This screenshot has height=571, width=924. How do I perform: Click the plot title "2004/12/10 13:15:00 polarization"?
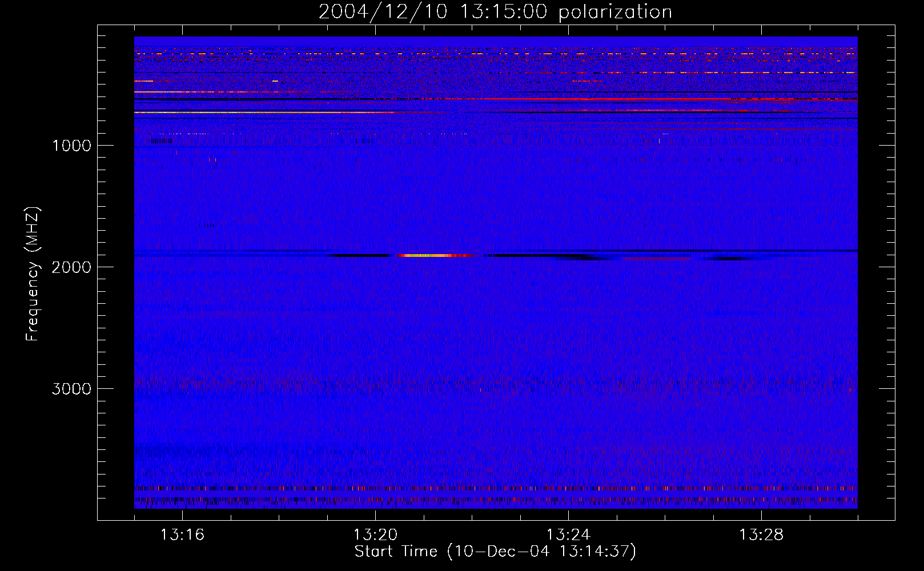tap(495, 12)
